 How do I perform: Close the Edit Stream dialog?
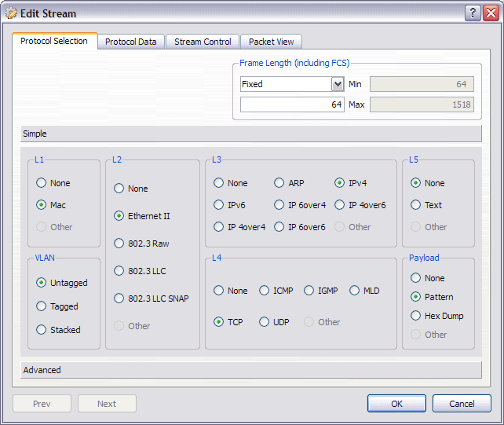pos(491,13)
